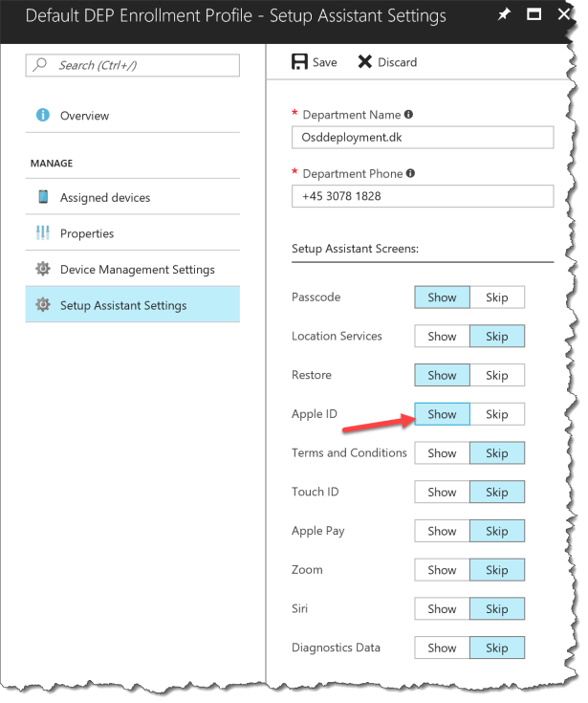Click the info icon beside Department Name
588x703 pixels.
point(409,115)
